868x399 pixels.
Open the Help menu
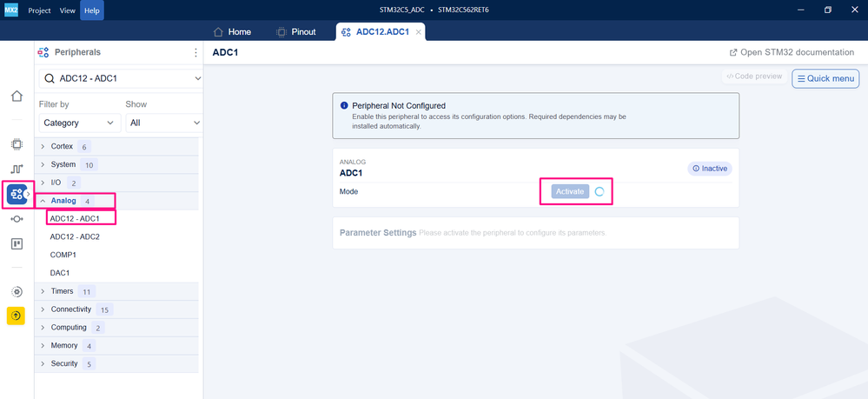[92, 10]
